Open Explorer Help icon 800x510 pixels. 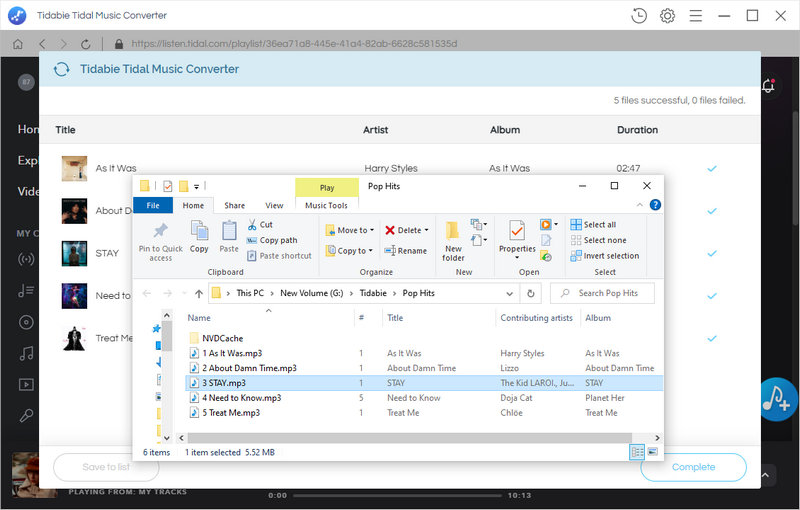[x=655, y=205]
